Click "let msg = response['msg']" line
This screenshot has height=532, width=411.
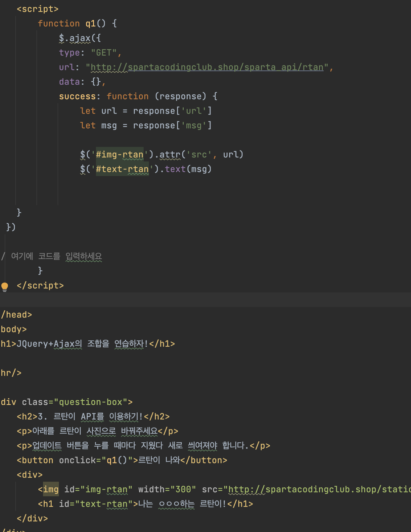[x=146, y=125]
